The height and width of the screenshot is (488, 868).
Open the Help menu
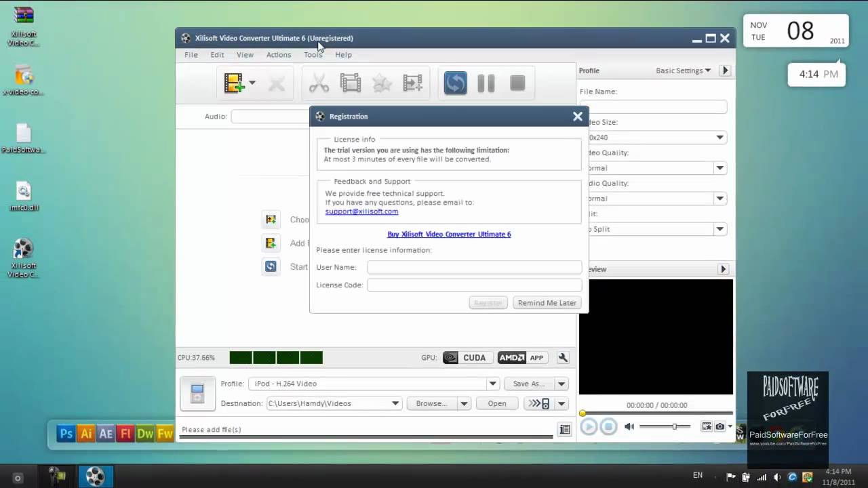pos(343,55)
